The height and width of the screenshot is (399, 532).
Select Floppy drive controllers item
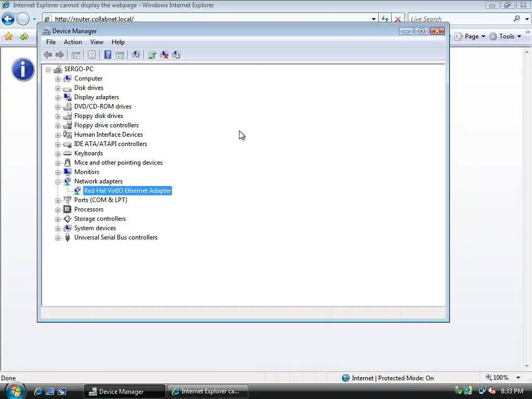pos(107,125)
